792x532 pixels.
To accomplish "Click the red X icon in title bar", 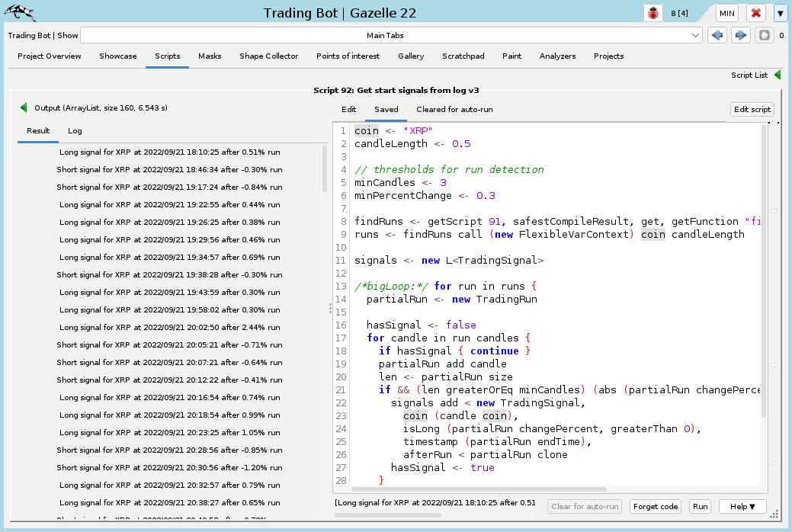I will click(755, 13).
